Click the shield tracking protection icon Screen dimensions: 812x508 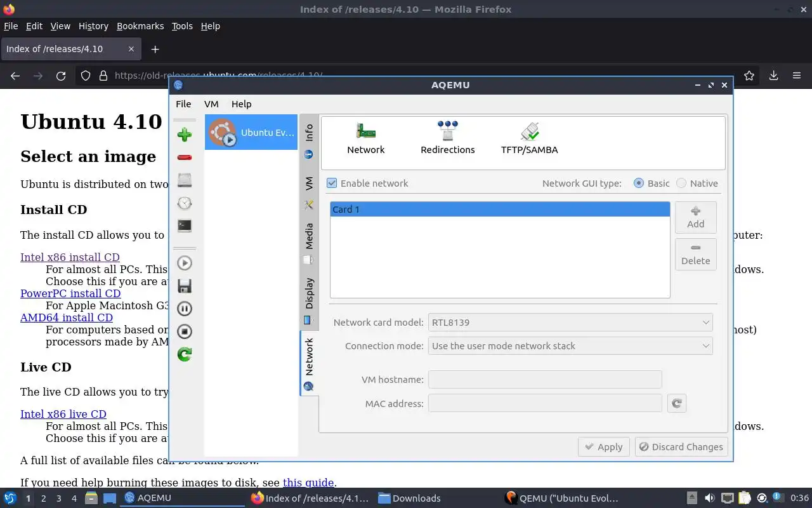tap(86, 76)
